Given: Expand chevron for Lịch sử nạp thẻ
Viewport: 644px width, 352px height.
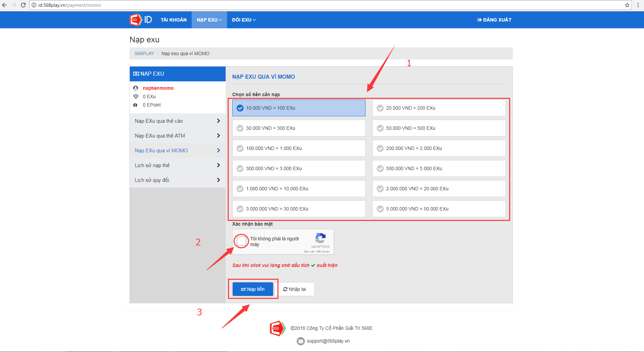Looking at the screenshot, I should coord(218,165).
